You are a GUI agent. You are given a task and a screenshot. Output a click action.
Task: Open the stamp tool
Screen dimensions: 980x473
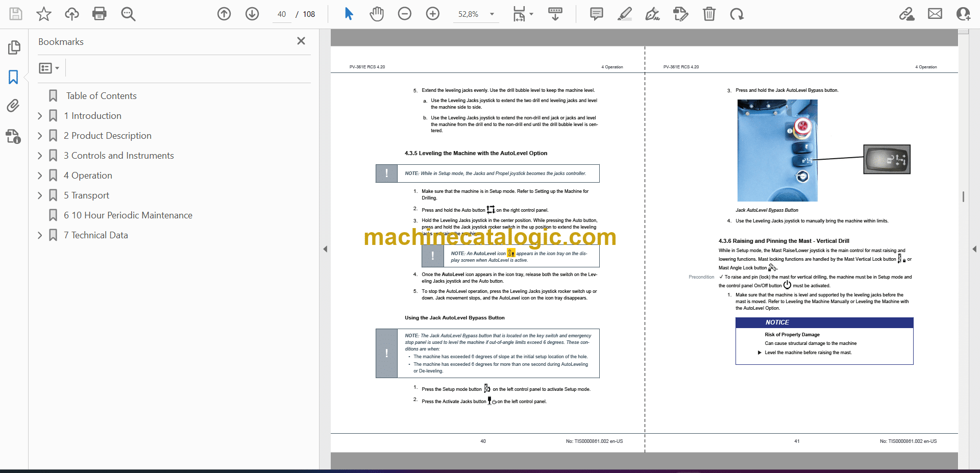click(x=680, y=14)
